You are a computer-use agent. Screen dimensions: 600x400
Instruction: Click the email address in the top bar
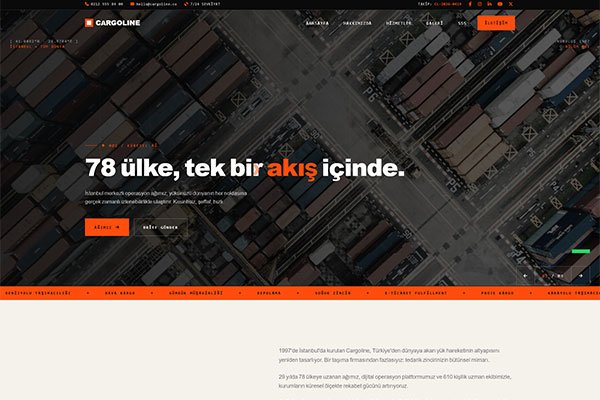coord(157,4)
